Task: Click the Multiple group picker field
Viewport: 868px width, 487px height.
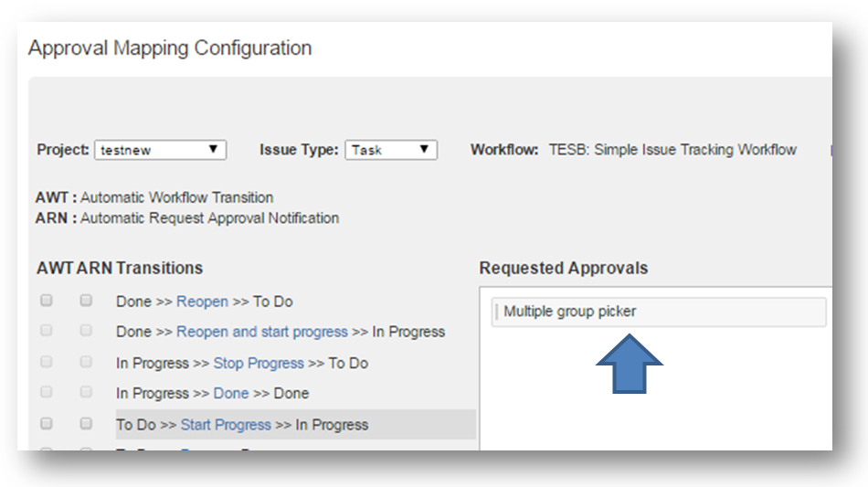Action: tap(658, 312)
